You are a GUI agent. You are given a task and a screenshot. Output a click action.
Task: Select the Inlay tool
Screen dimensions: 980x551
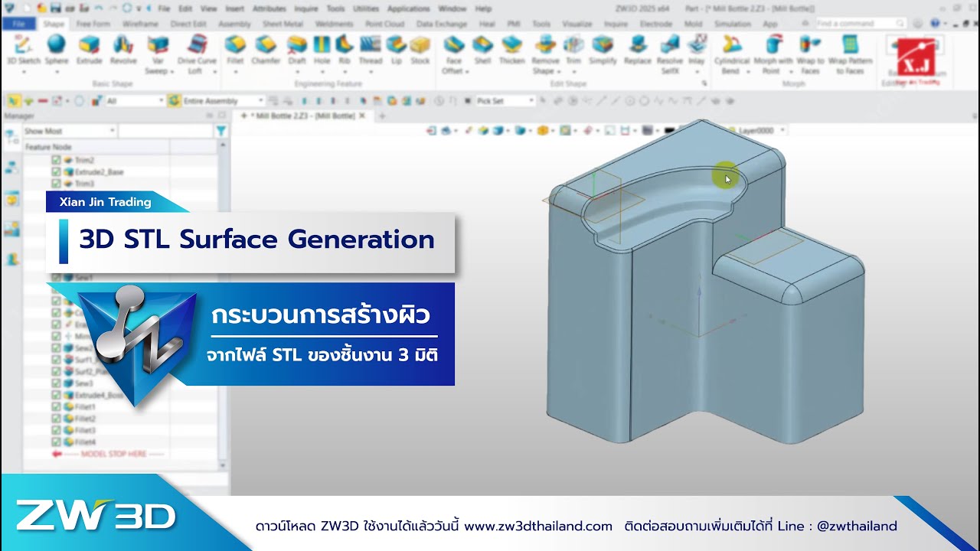pyautogui.click(x=696, y=49)
